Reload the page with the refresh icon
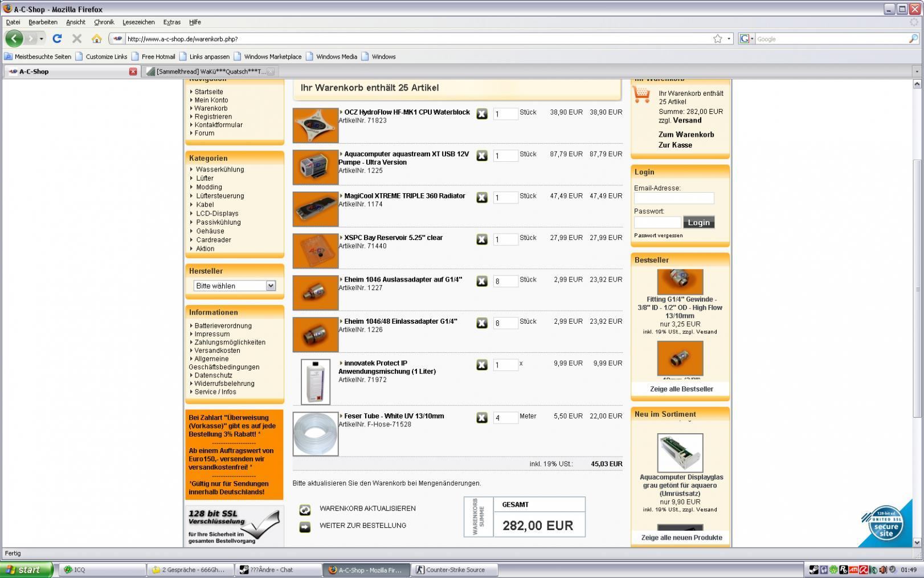The height and width of the screenshot is (578, 924). [x=57, y=39]
